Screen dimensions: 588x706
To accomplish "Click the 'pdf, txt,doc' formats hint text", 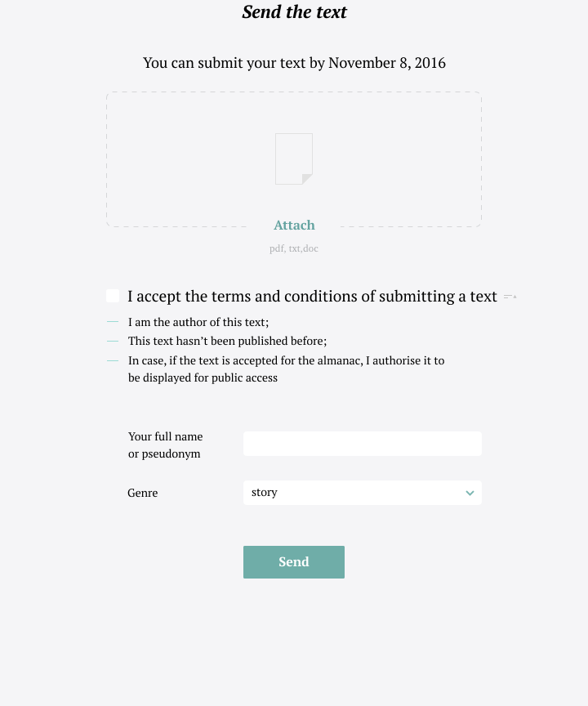I will click(294, 248).
